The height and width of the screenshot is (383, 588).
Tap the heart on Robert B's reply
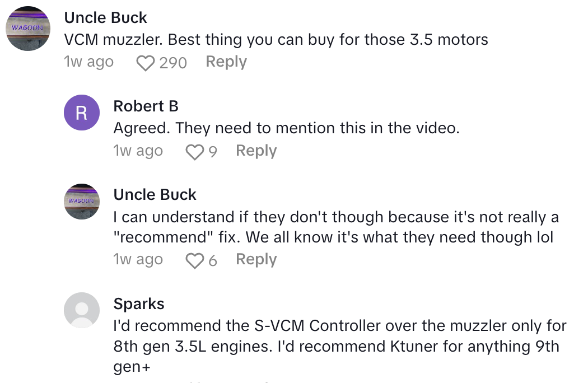click(194, 152)
